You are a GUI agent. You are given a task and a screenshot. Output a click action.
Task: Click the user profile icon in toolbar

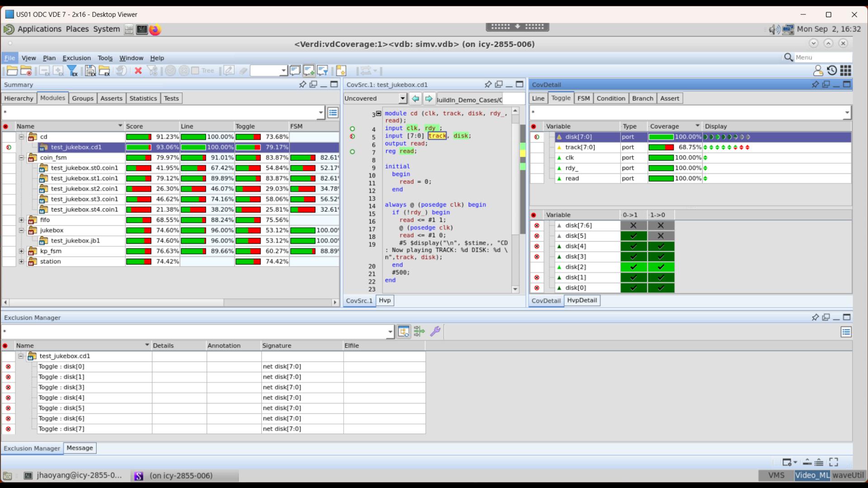(x=818, y=70)
